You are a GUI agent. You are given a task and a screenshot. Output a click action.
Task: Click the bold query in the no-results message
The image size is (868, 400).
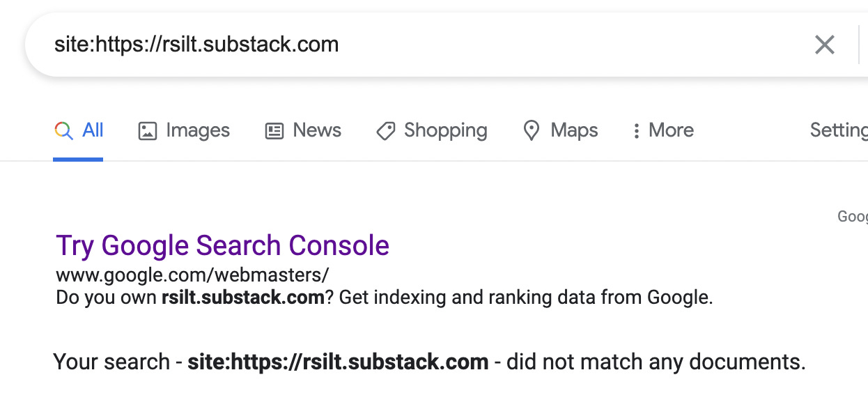[x=338, y=362]
